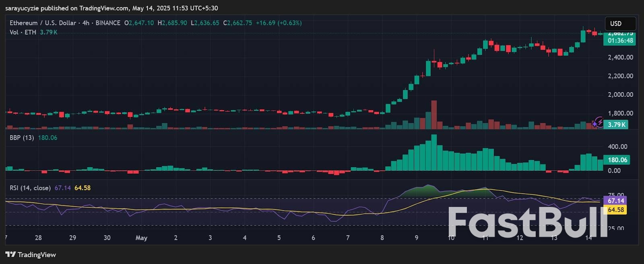Screen dimensions: 644x264
Task: Select the BBP (13) indicator legend
Action: [x=22, y=138]
